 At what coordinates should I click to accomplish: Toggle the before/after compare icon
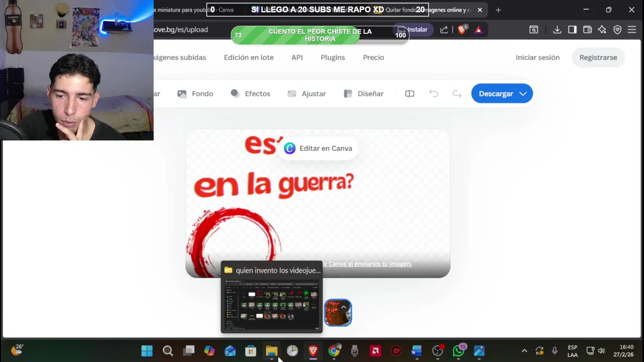[x=410, y=94]
